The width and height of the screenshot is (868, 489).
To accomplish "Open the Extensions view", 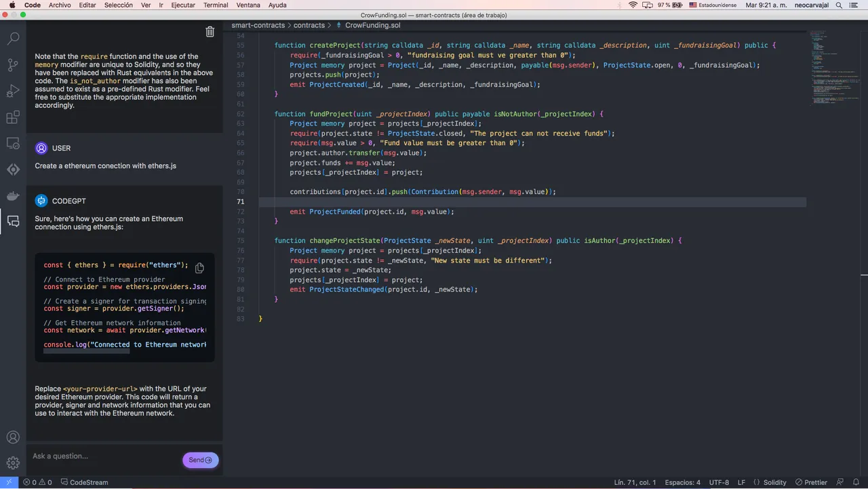I will [x=13, y=117].
